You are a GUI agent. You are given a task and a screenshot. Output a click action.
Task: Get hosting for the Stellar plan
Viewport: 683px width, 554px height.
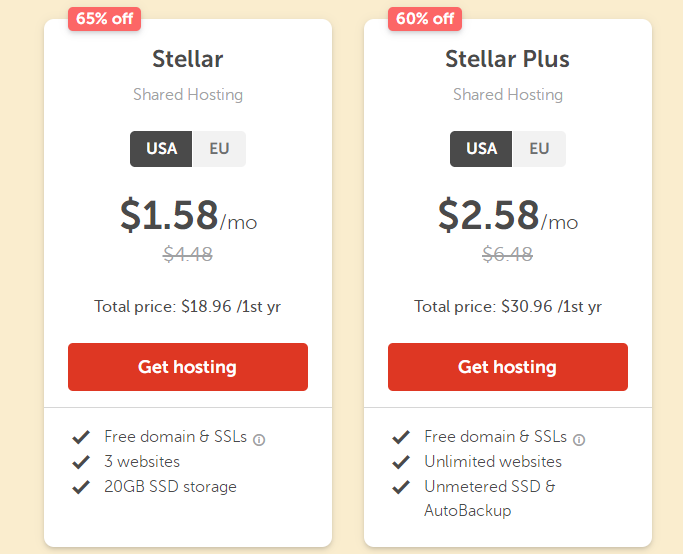tap(188, 367)
